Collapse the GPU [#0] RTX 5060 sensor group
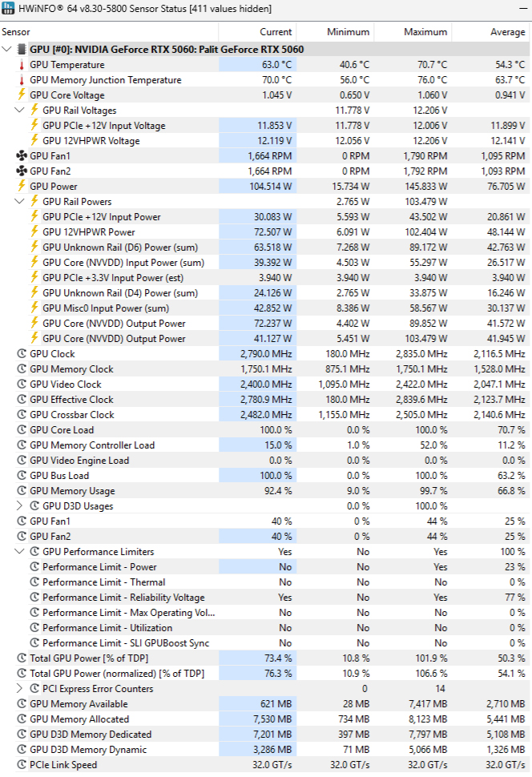532x777 pixels. (7, 49)
